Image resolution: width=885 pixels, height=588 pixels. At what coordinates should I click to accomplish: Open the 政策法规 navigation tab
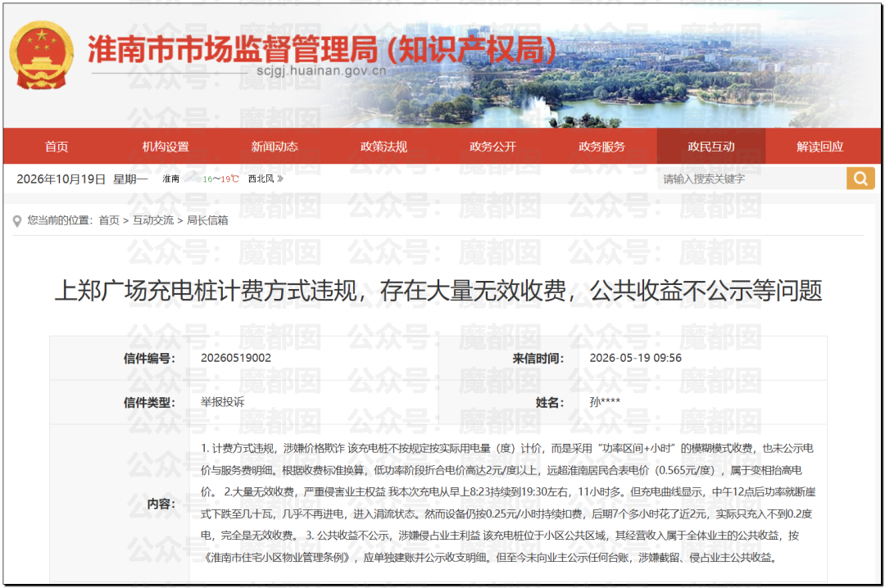coord(383,146)
